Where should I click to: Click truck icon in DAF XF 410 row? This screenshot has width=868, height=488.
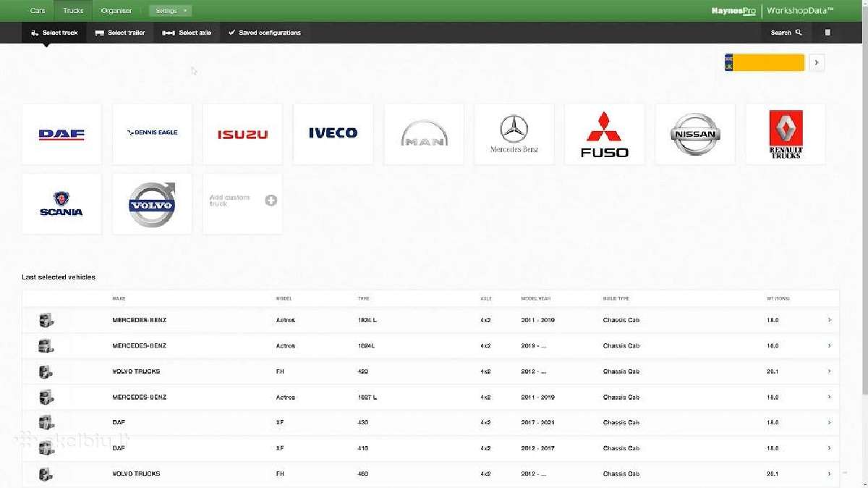coord(46,448)
